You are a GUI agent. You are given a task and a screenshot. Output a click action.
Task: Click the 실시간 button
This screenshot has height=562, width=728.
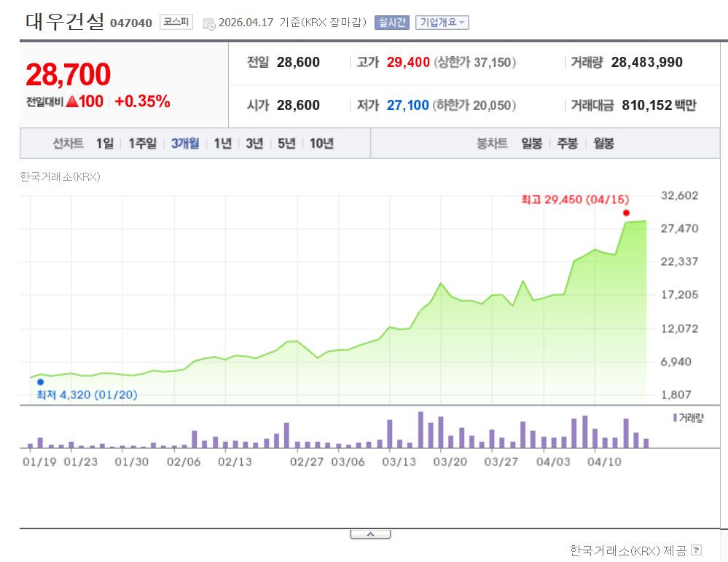coord(392,23)
